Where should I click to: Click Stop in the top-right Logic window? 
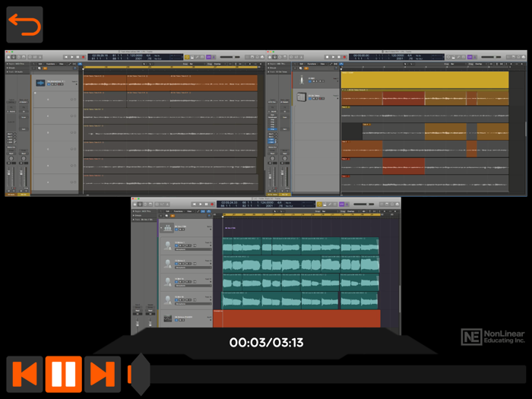point(327,57)
